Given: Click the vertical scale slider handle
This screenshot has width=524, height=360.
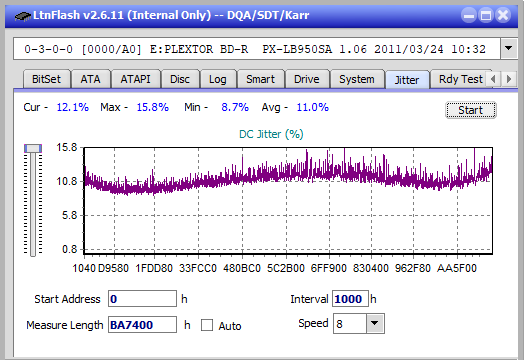Looking at the screenshot, I should pyautogui.click(x=33, y=148).
